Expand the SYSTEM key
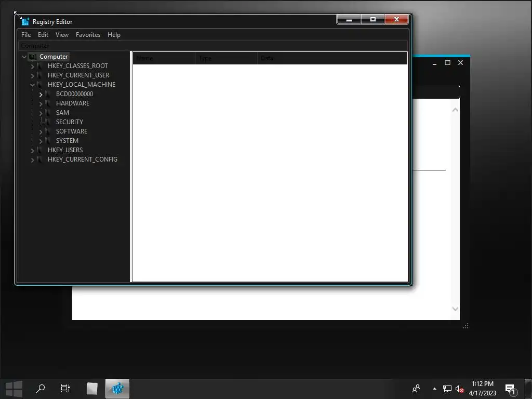This screenshot has height=399, width=532. pyautogui.click(x=41, y=141)
